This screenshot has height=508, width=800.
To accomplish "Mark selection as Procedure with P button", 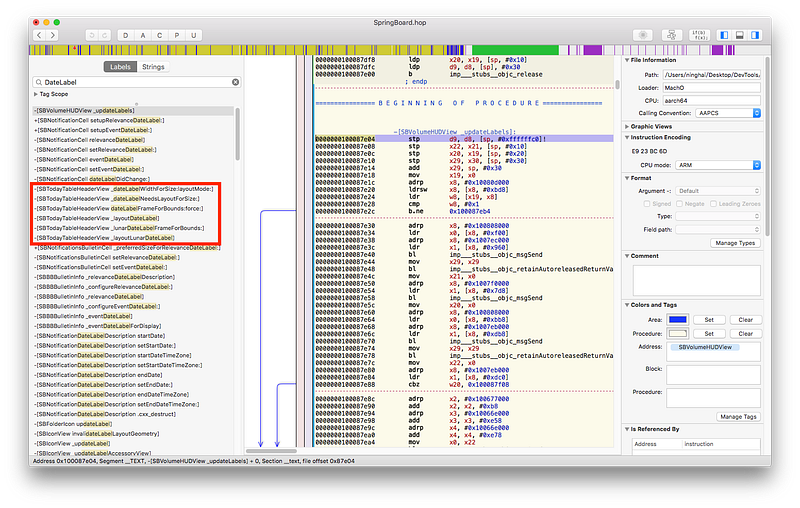I will coord(177,35).
